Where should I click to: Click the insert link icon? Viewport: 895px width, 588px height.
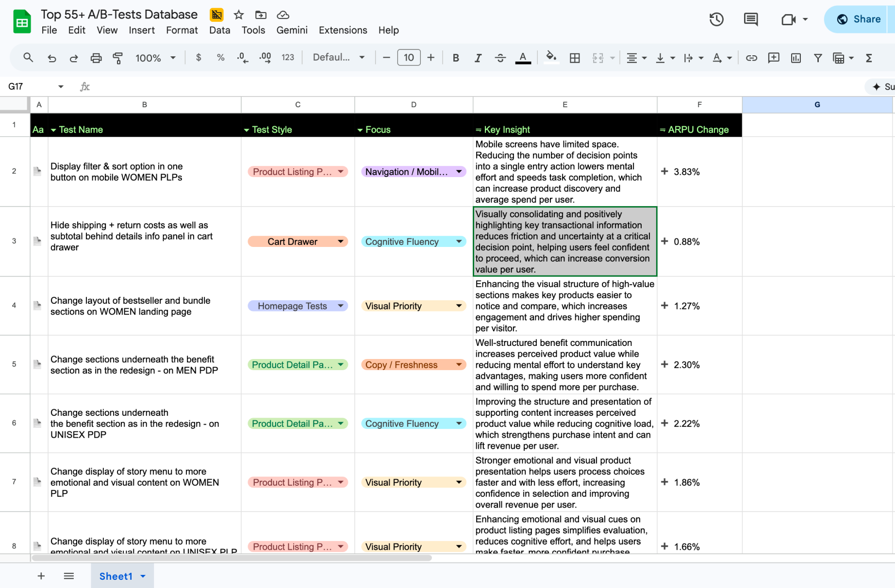(751, 58)
